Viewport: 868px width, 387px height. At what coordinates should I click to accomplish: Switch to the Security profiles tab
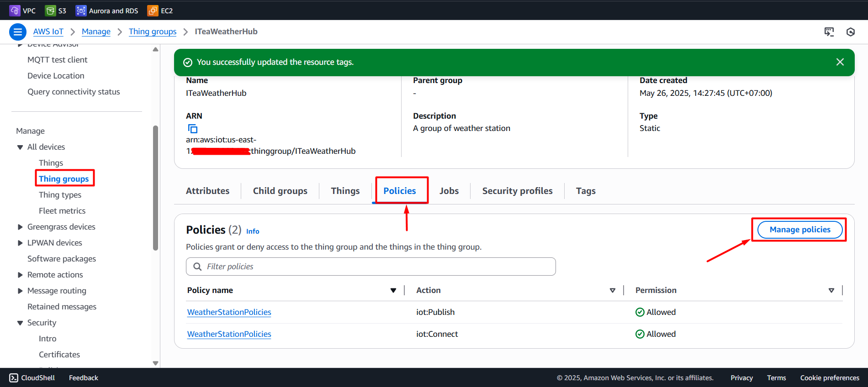click(517, 191)
